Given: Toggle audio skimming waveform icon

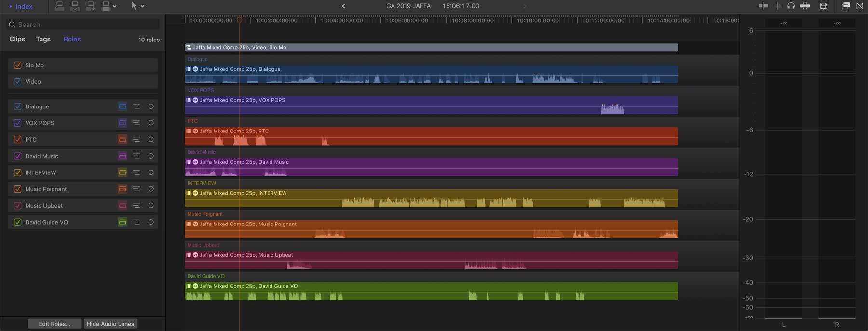Looking at the screenshot, I should [777, 6].
